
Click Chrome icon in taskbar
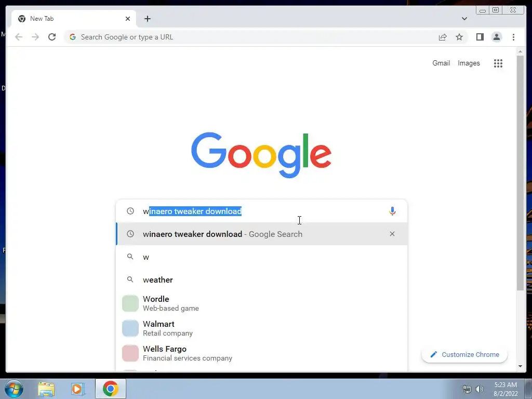pos(110,389)
